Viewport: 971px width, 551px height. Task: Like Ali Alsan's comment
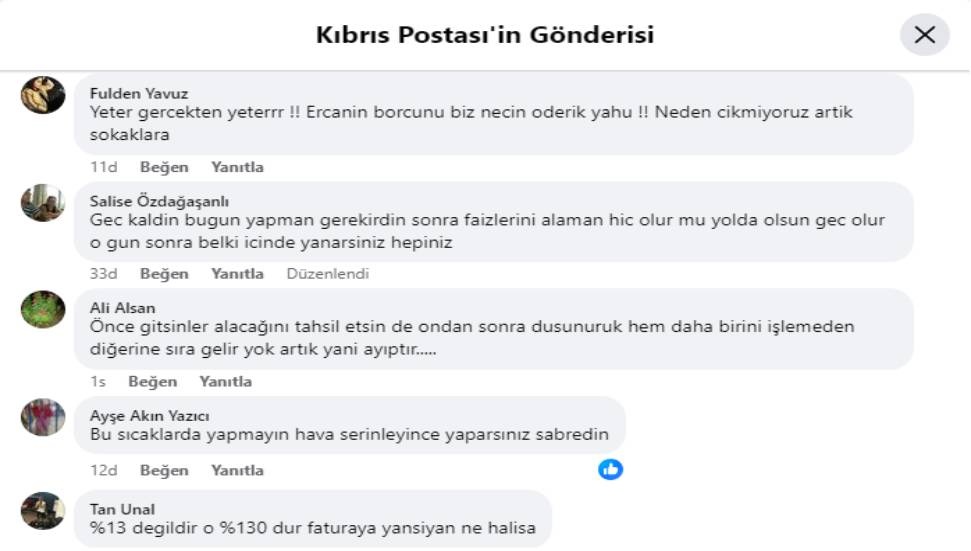click(152, 381)
